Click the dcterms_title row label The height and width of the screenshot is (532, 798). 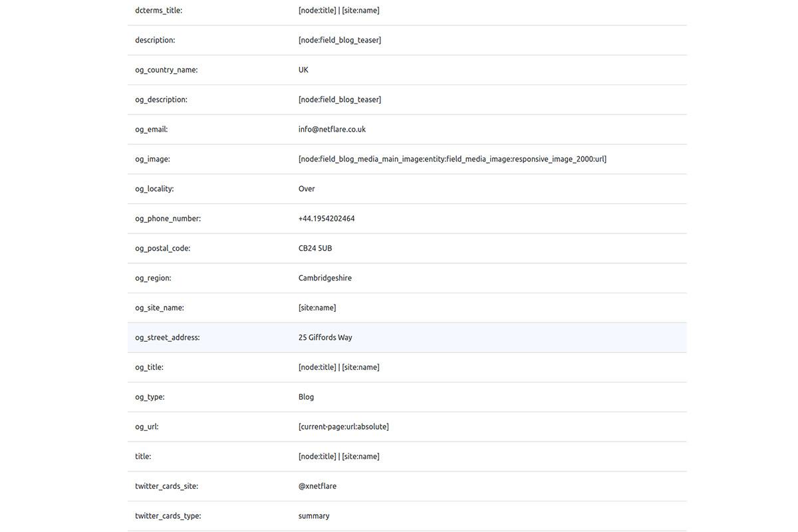158,11
